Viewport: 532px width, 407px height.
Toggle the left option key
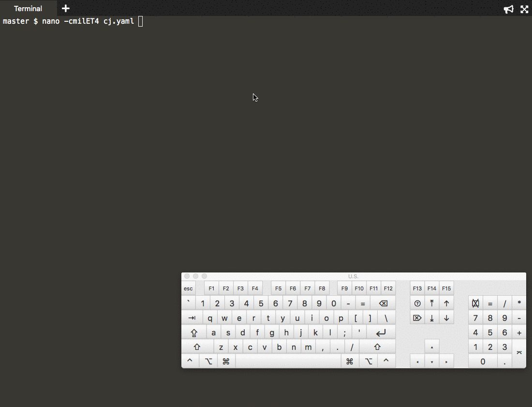pos(208,362)
